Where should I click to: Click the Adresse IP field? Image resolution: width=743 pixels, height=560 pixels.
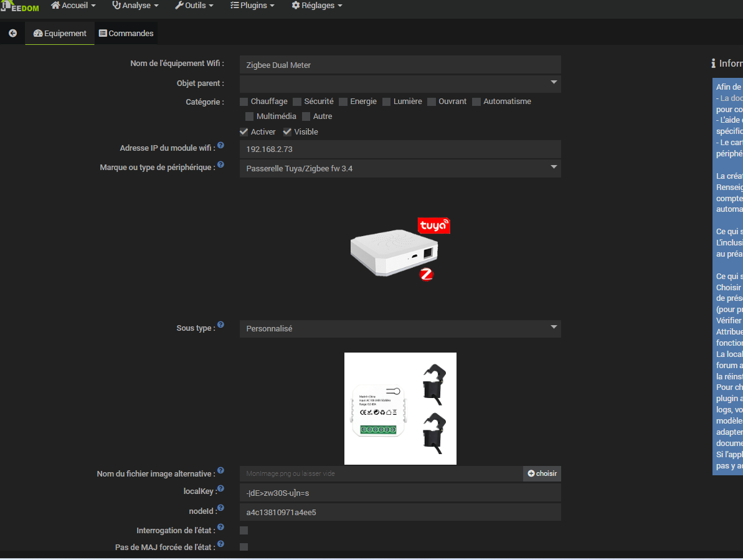(400, 149)
